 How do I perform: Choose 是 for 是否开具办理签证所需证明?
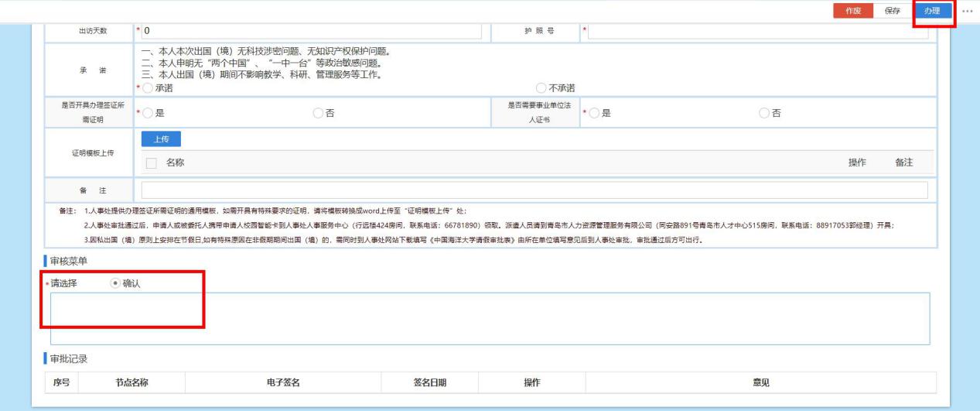(x=150, y=113)
